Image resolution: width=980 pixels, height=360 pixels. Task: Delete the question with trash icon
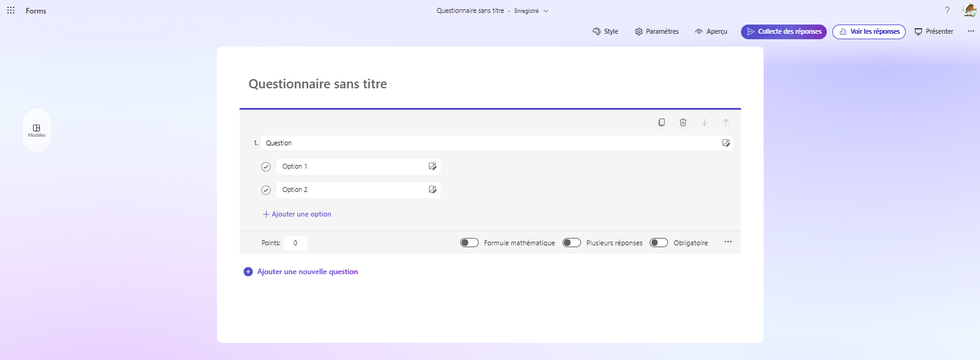click(683, 123)
